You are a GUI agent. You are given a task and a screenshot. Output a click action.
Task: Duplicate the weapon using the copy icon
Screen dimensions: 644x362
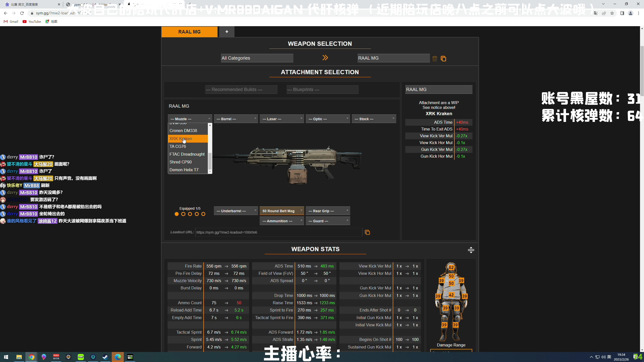pos(444,59)
